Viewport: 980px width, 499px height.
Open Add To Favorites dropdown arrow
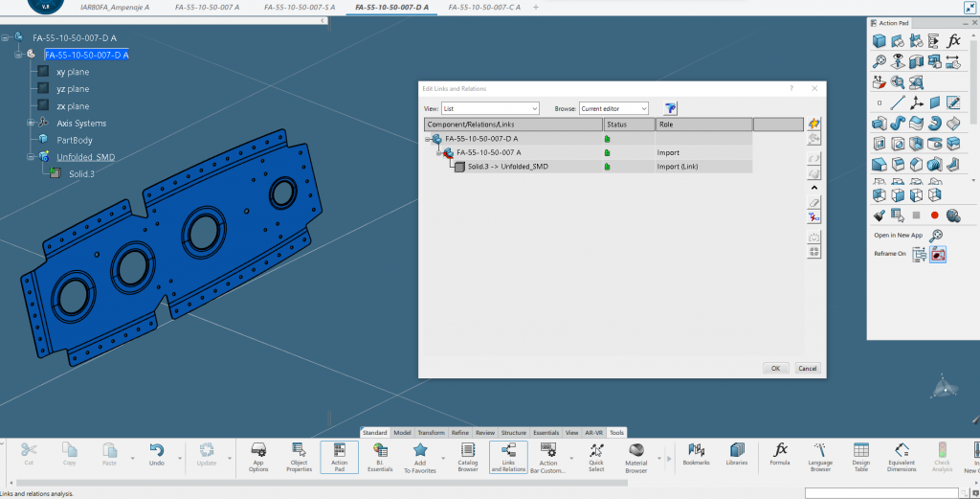[443, 459]
